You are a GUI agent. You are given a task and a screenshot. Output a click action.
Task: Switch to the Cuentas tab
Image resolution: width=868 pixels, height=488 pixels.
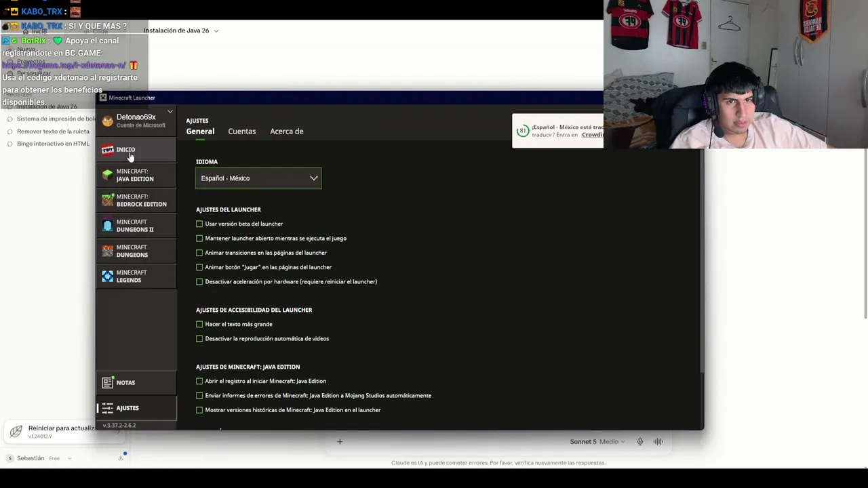point(242,131)
